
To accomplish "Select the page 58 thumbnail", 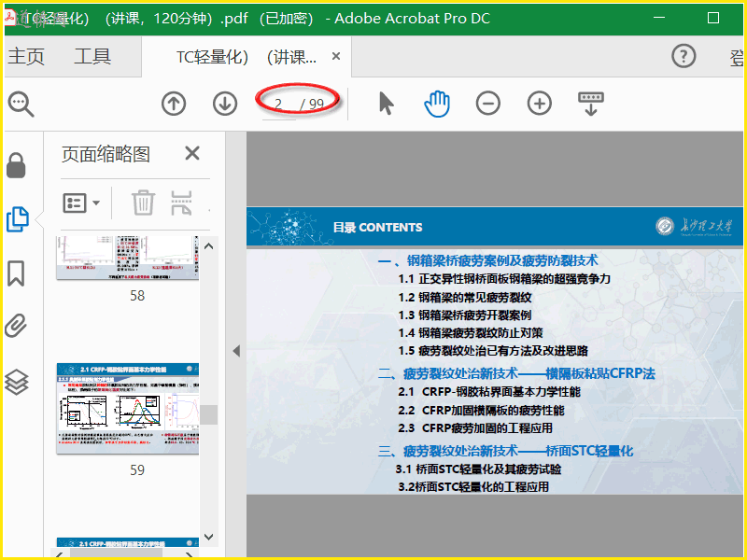I will coord(128,258).
